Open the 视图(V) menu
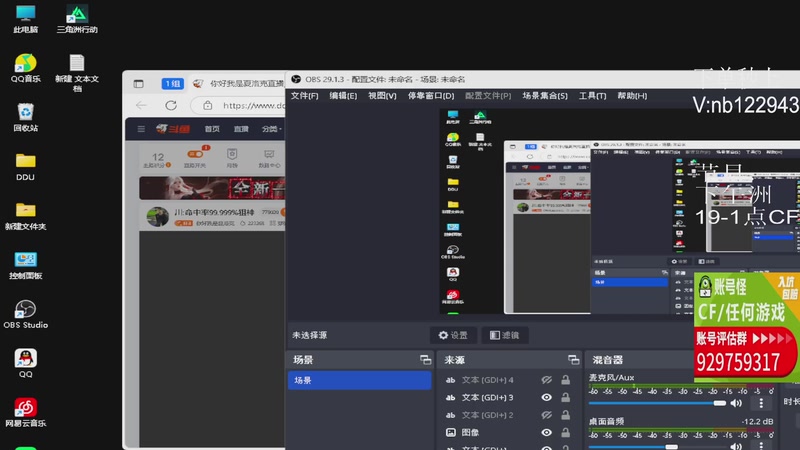This screenshot has width=800, height=450. coord(382,95)
